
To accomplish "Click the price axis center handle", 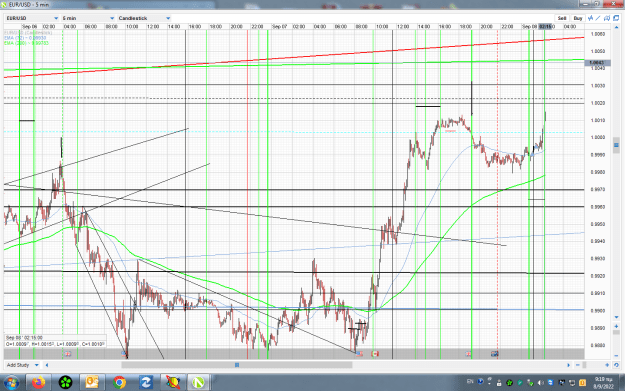I will click(617, 145).
